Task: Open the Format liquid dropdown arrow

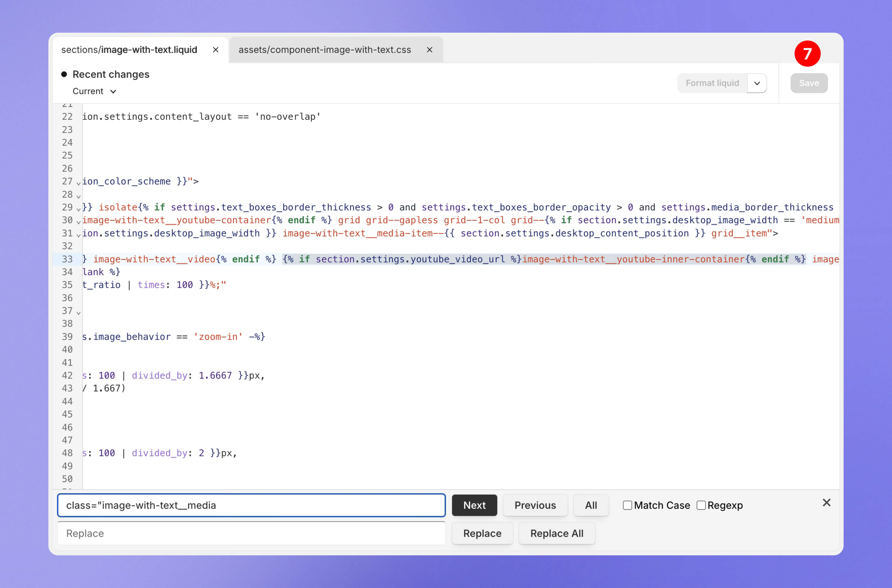Action: point(757,83)
